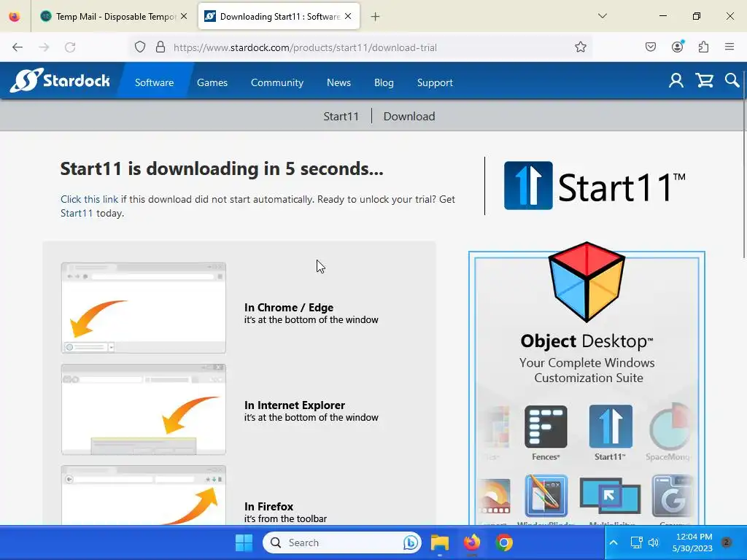Screen dimensions: 747x560
Task: Open the Start11 breadcrumb link
Action: coord(341,116)
